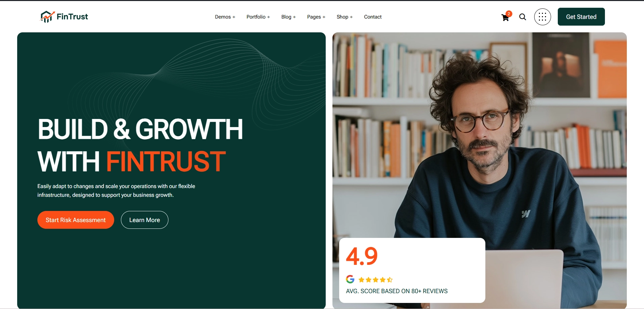Click Start Risk Assessment button
The image size is (644, 309).
[x=76, y=220]
